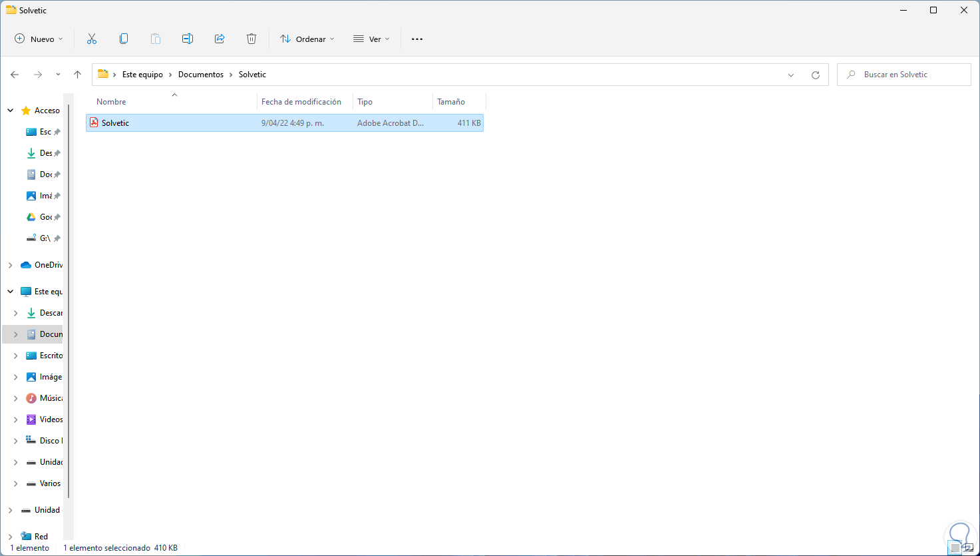Click the Rename icon in the toolbar

pyautogui.click(x=188, y=39)
